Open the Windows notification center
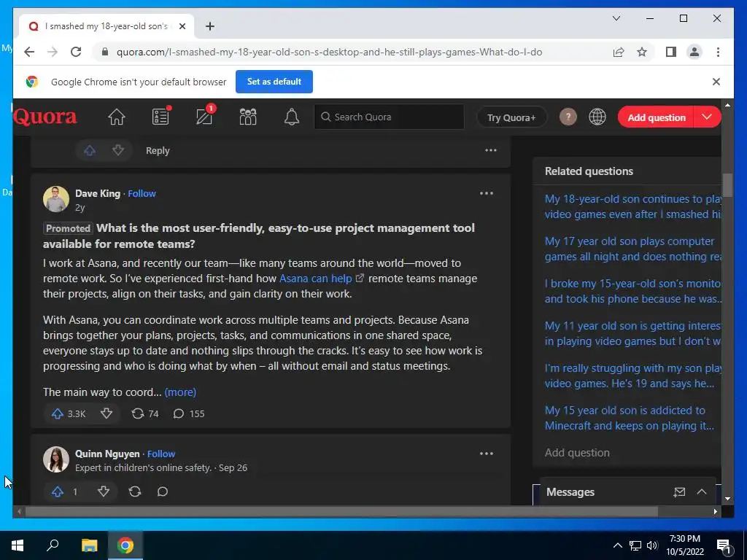This screenshot has height=560, width=747. (724, 547)
